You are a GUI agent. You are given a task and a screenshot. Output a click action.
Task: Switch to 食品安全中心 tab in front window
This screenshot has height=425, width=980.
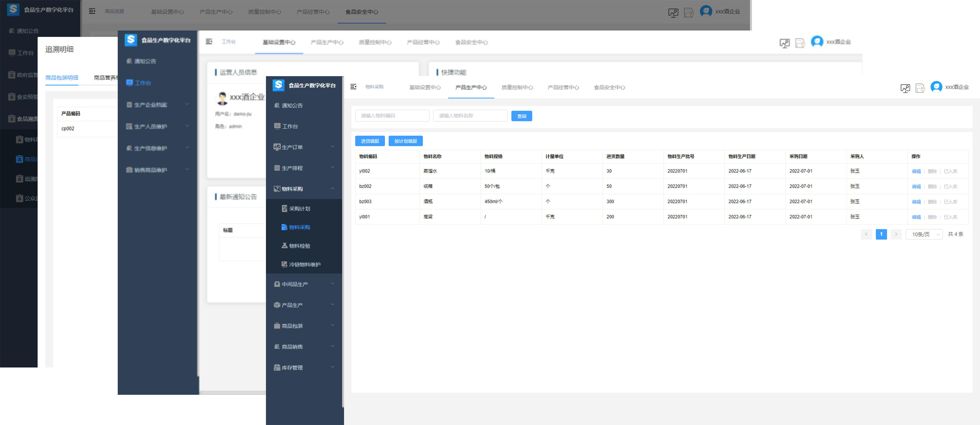pyautogui.click(x=609, y=88)
